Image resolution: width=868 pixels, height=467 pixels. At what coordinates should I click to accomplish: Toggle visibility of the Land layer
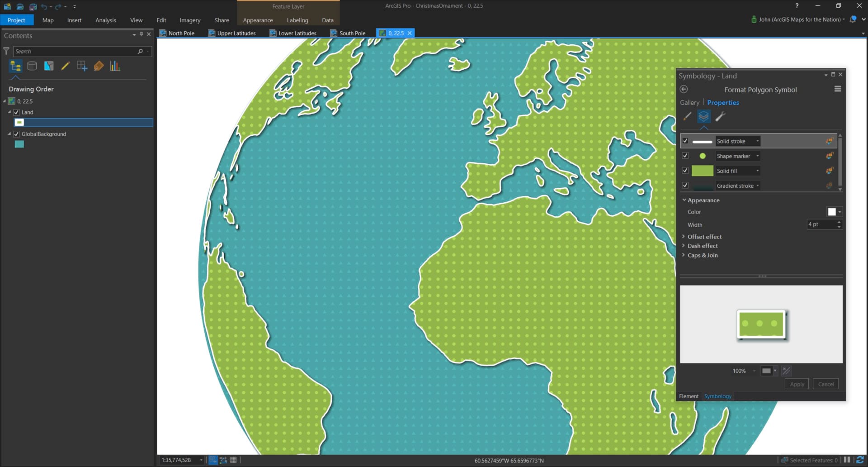click(x=16, y=112)
